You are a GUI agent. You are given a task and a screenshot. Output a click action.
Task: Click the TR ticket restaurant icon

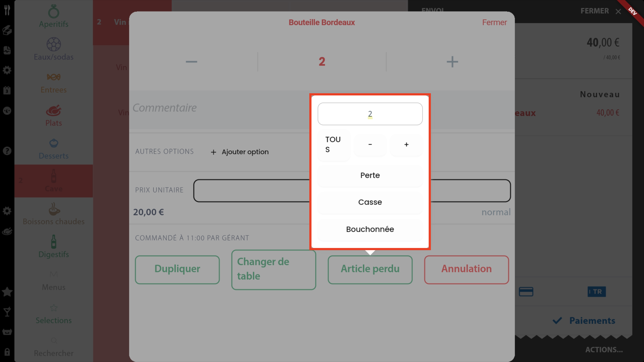point(596,292)
